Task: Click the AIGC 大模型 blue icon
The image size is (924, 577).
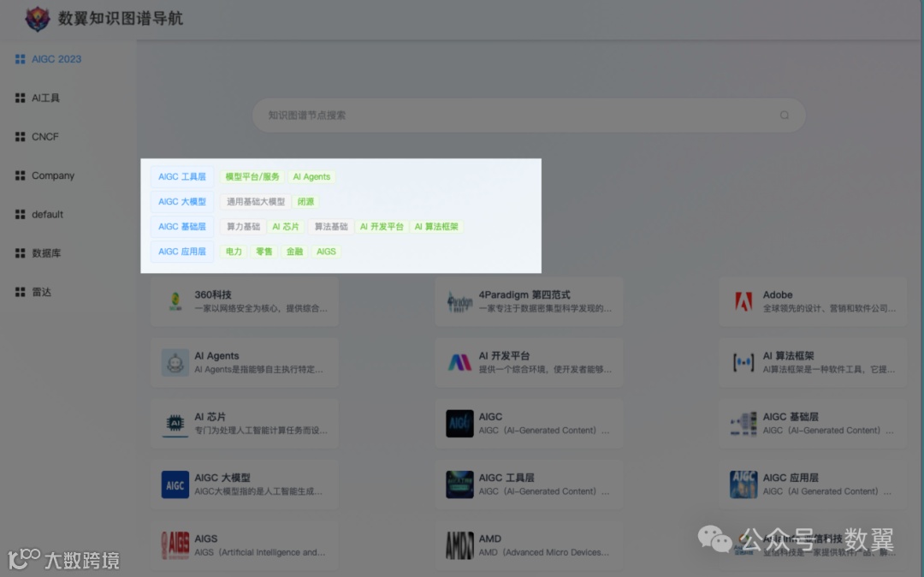Action: pyautogui.click(x=175, y=485)
